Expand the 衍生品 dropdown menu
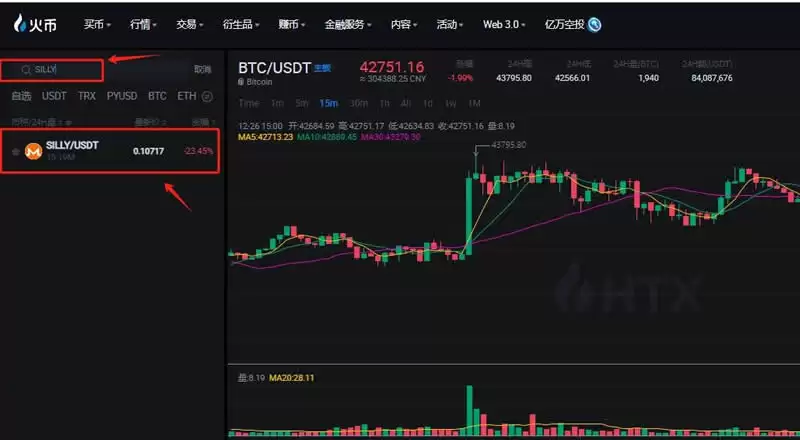The image size is (800, 440). (241, 25)
